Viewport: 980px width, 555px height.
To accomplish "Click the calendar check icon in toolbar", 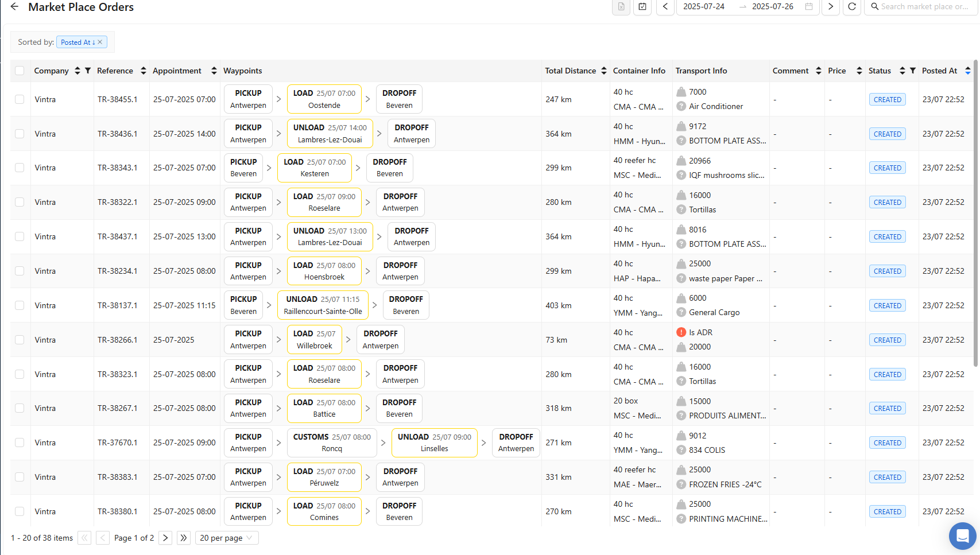I will 642,6.
